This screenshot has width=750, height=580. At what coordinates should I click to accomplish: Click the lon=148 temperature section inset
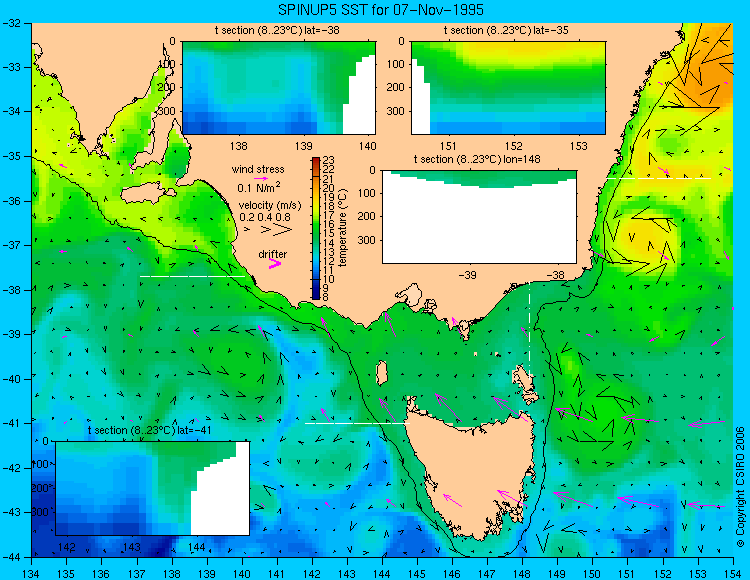(x=479, y=217)
